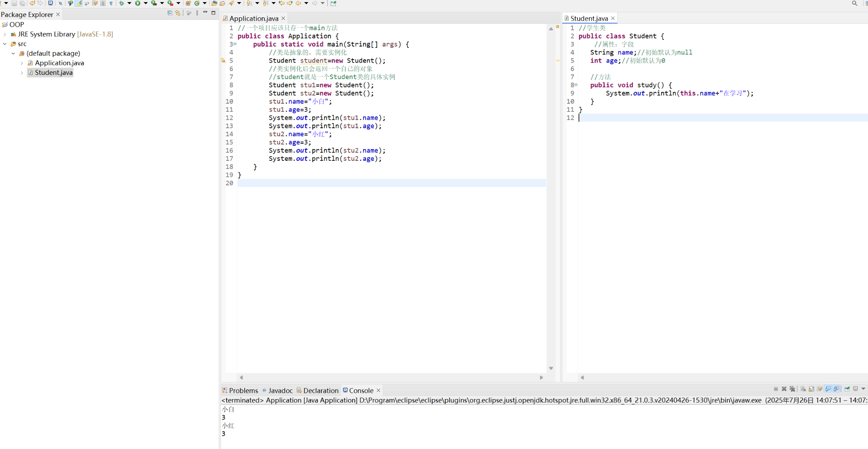Close the Student.java editor tab
This screenshot has height=449, width=868.
613,18
